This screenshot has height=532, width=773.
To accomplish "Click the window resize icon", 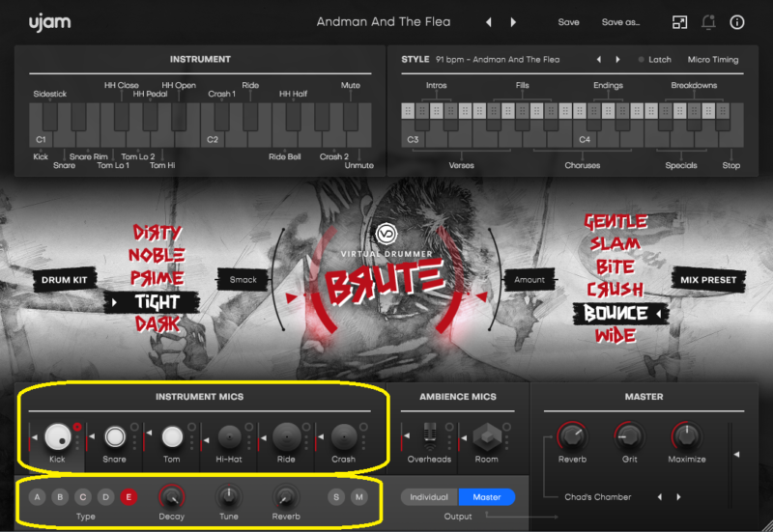I will (x=680, y=22).
